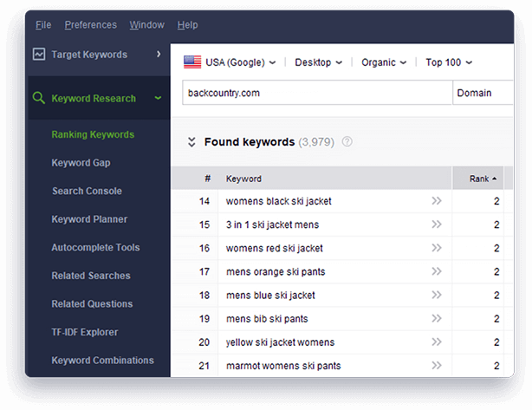532x410 pixels.
Task: Open the Top 100 dropdown
Action: pyautogui.click(x=449, y=62)
